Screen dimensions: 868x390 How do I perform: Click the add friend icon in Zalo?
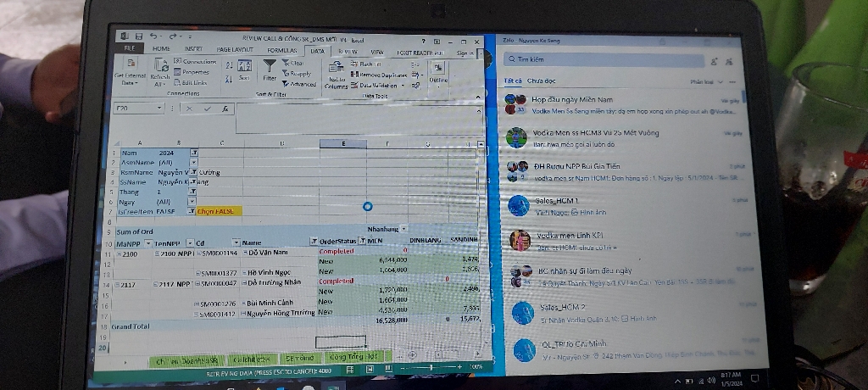(x=715, y=60)
